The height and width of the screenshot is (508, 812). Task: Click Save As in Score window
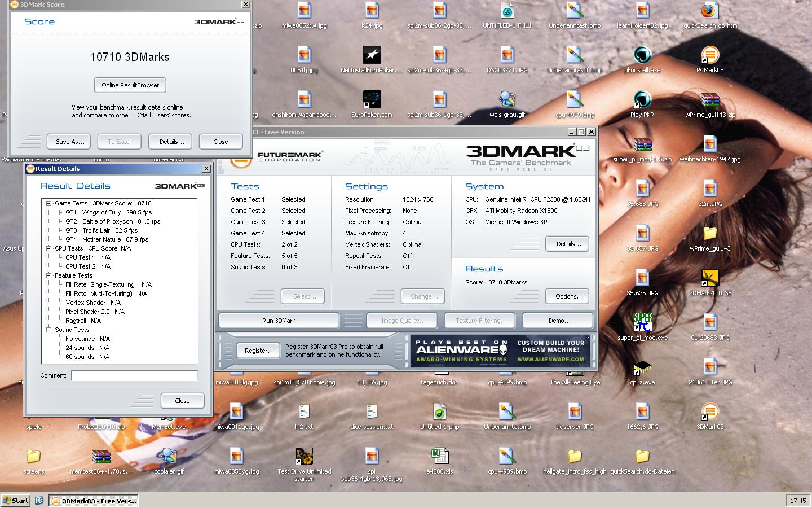70,142
